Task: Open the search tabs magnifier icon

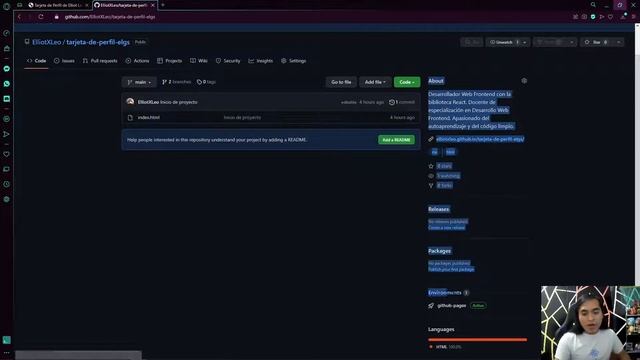Action: click(593, 5)
